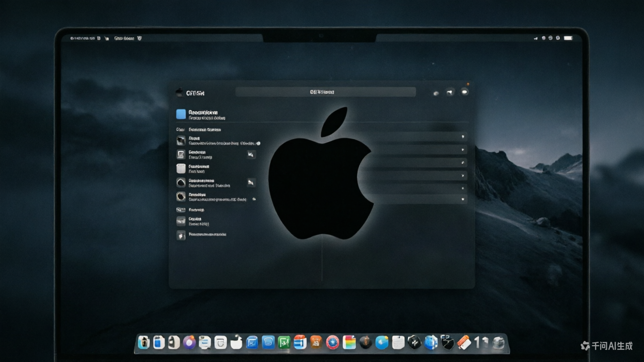Launch the red and blue circular dock icon
Image resolution: width=644 pixels, height=362 pixels.
(333, 342)
